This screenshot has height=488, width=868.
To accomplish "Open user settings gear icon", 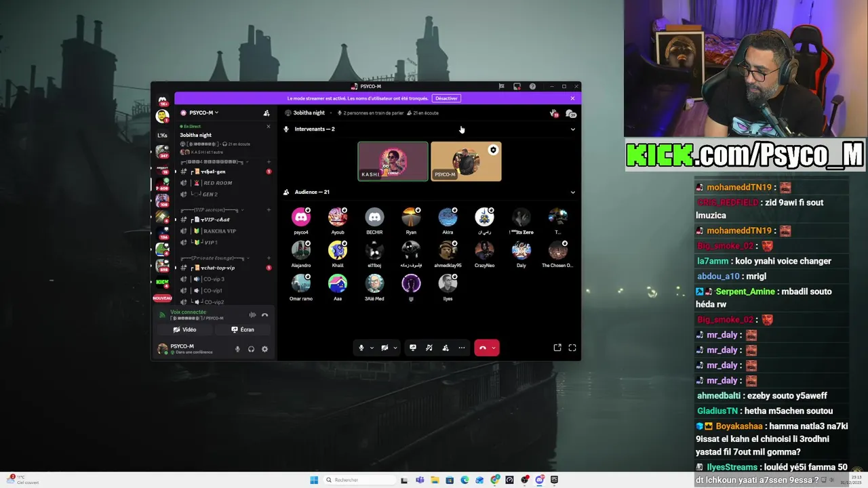I will [x=264, y=349].
